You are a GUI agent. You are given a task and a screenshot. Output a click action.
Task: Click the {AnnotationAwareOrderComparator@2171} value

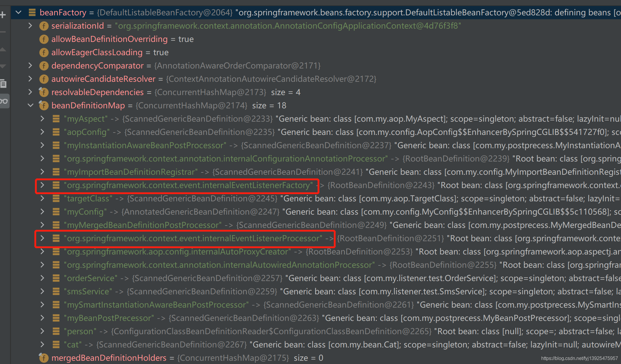pos(237,66)
